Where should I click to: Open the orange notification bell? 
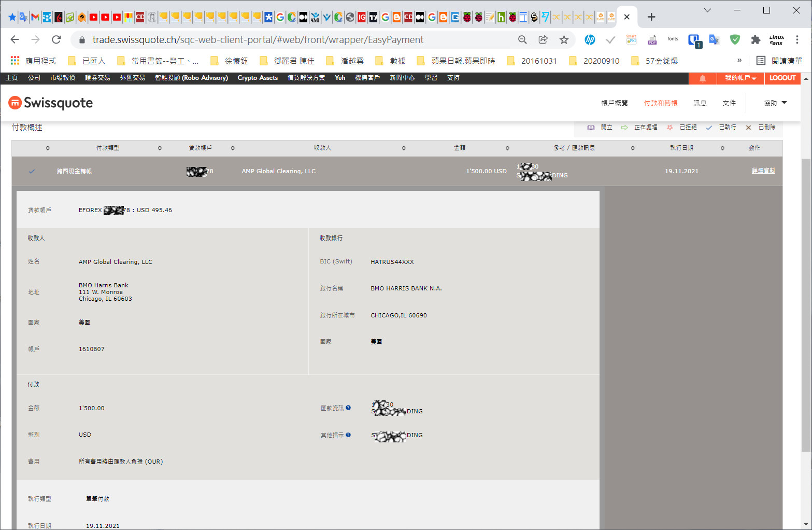coord(703,78)
